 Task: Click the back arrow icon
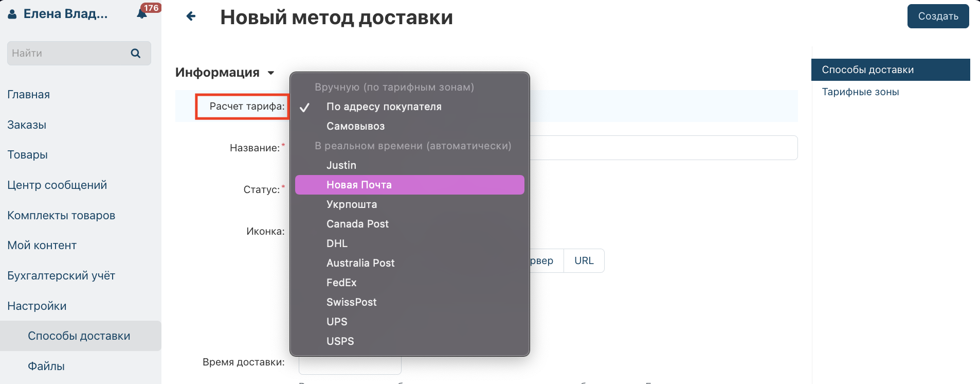191,16
